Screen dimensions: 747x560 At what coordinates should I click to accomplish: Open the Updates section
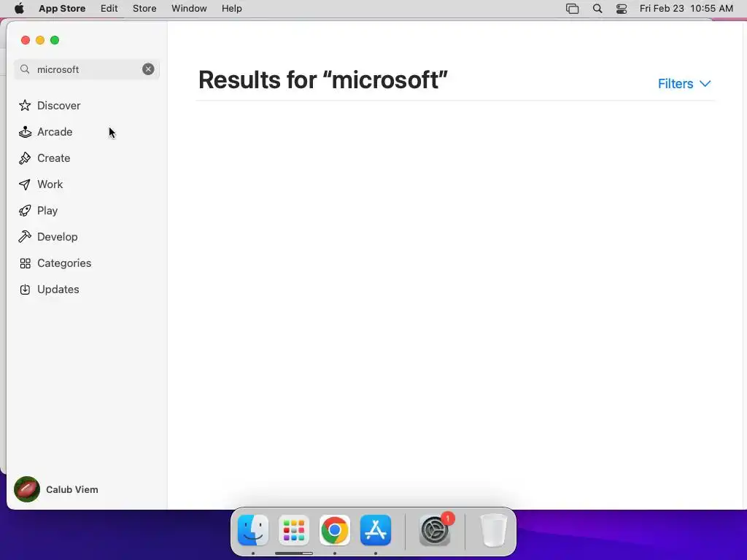87,289
